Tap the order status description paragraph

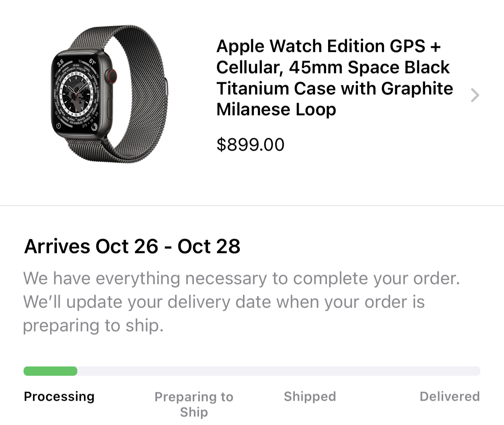pos(241,302)
